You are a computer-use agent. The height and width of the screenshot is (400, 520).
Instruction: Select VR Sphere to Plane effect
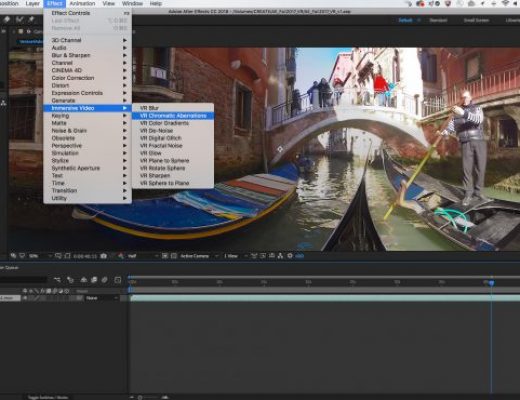tap(173, 183)
